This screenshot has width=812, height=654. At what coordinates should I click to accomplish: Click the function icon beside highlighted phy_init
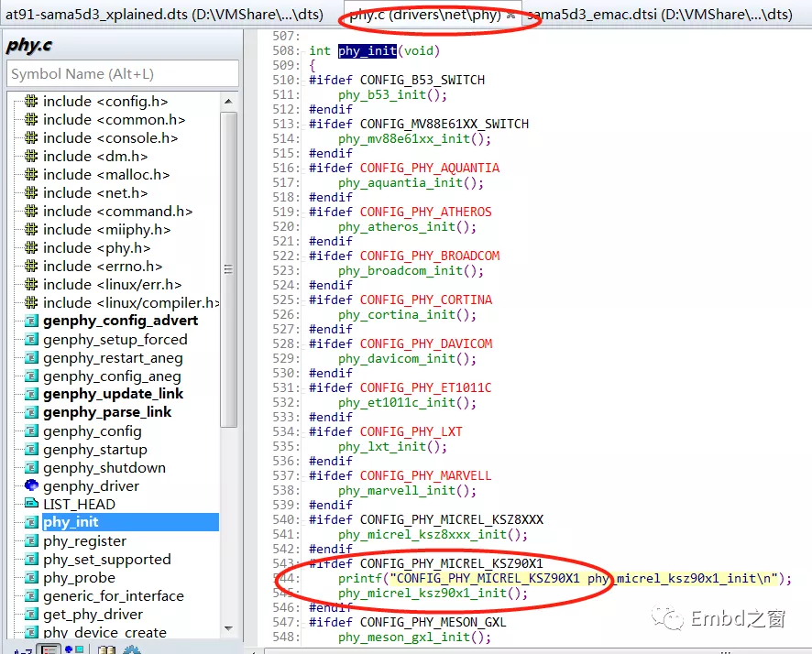click(31, 522)
